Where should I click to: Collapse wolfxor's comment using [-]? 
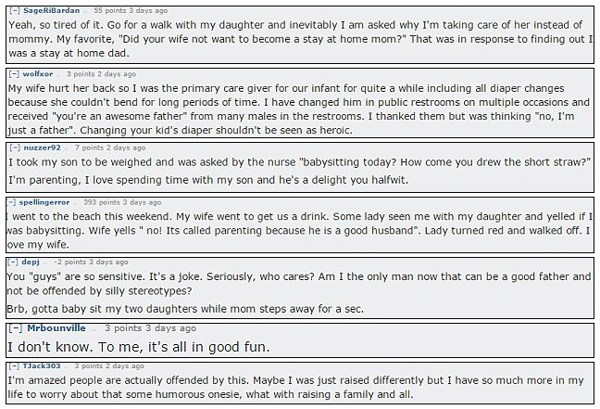(14, 74)
